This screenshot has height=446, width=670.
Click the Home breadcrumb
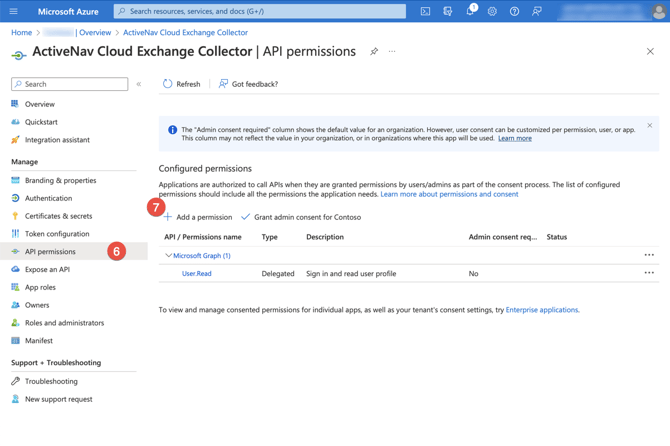21,32
